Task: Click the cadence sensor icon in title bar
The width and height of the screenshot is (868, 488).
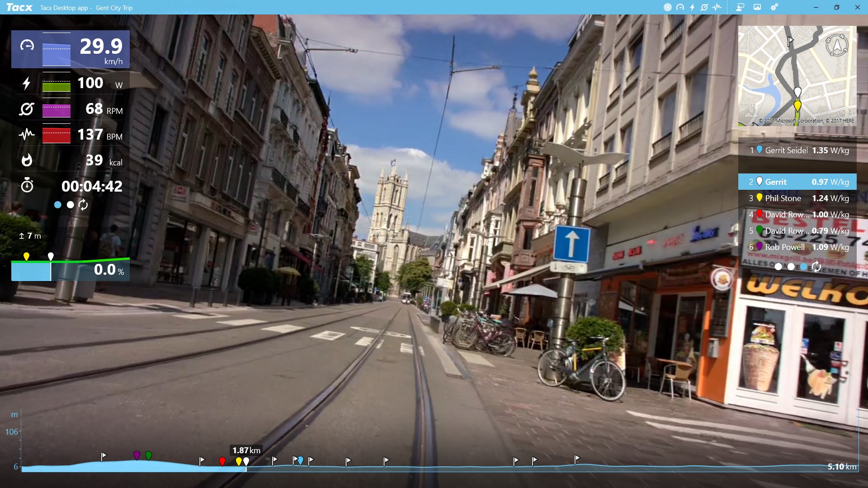Action: click(704, 7)
